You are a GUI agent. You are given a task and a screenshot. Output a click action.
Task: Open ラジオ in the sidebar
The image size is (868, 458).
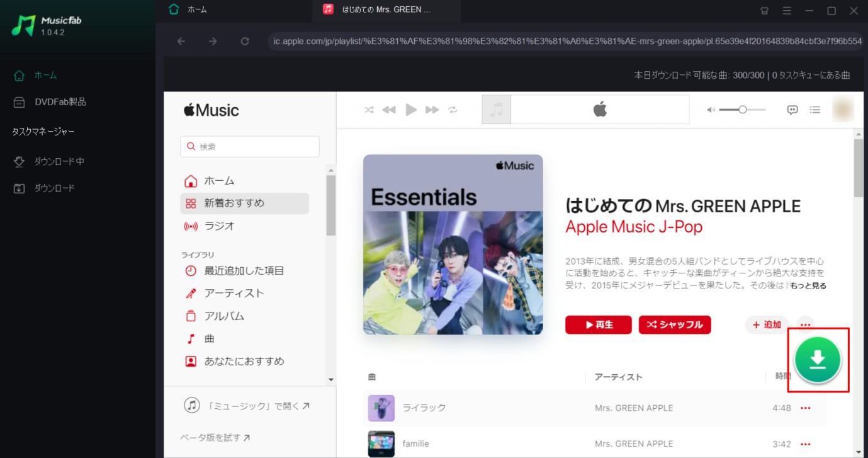click(244, 226)
